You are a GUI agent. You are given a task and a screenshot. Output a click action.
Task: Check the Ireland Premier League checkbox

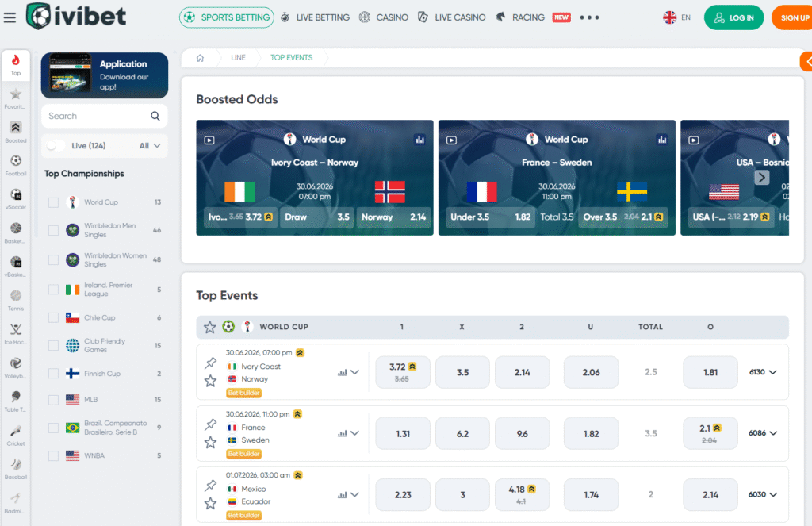53,289
